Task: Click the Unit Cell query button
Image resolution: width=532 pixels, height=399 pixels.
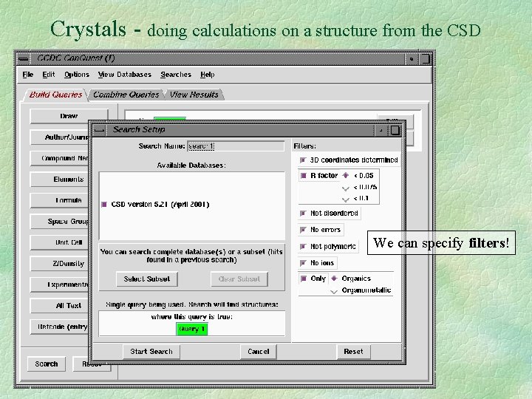Action: click(x=59, y=242)
